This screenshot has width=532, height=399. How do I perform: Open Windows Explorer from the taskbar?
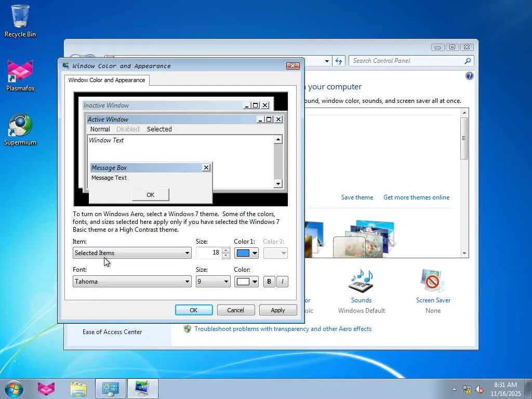point(79,389)
